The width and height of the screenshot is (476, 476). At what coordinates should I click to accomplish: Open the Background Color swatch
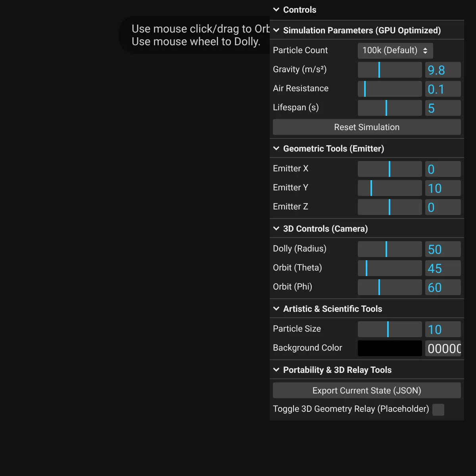pos(390,349)
